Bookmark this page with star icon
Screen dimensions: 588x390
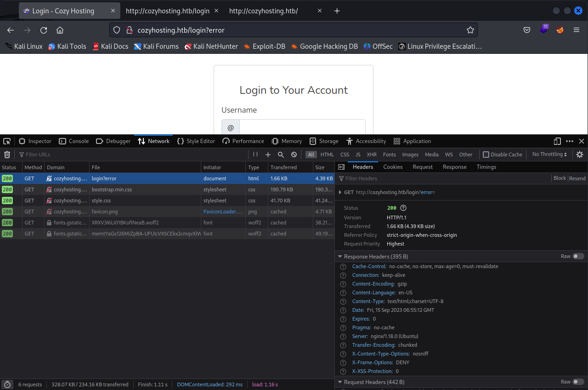(470, 30)
